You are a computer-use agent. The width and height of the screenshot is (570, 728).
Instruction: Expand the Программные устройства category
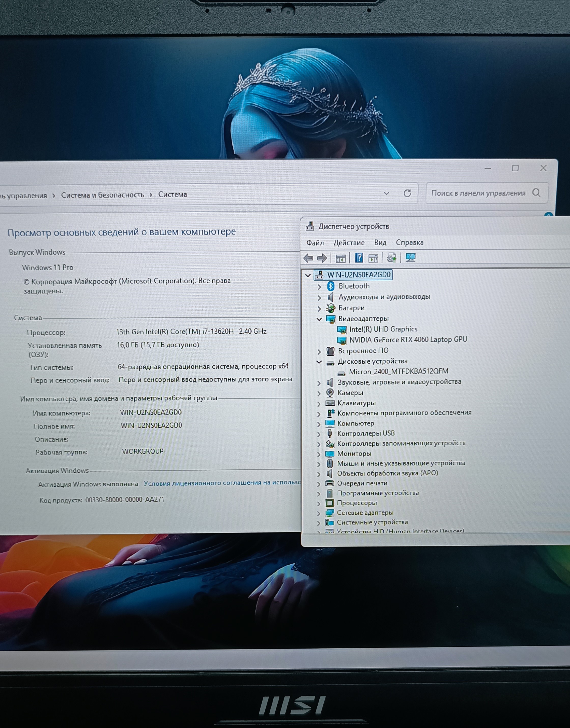tap(319, 493)
